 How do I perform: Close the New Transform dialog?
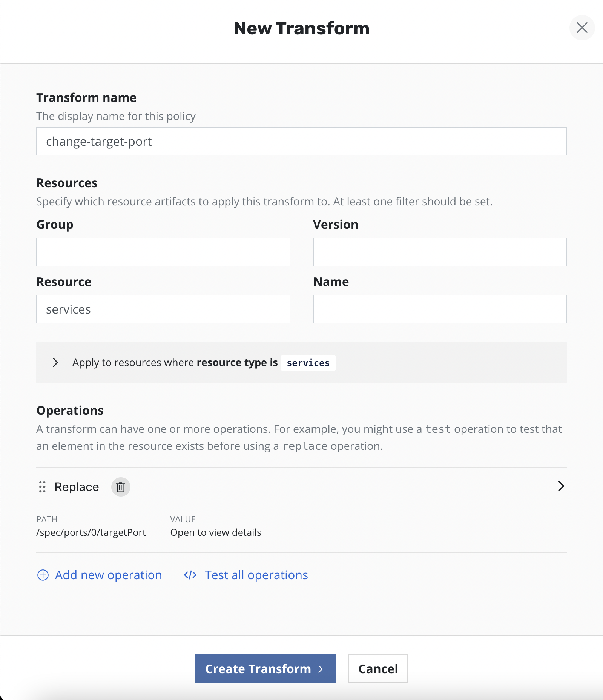[x=582, y=28]
